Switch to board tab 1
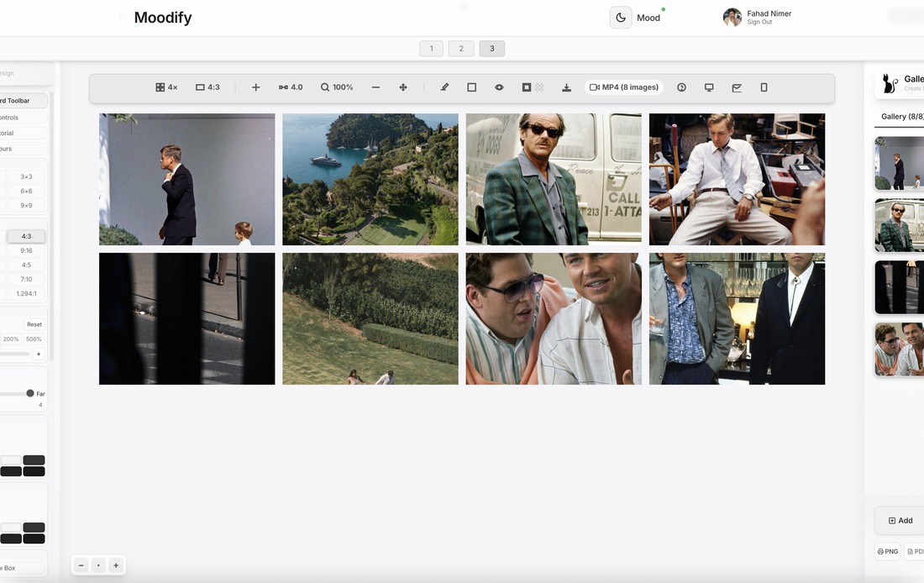The width and height of the screenshot is (924, 583). point(432,49)
